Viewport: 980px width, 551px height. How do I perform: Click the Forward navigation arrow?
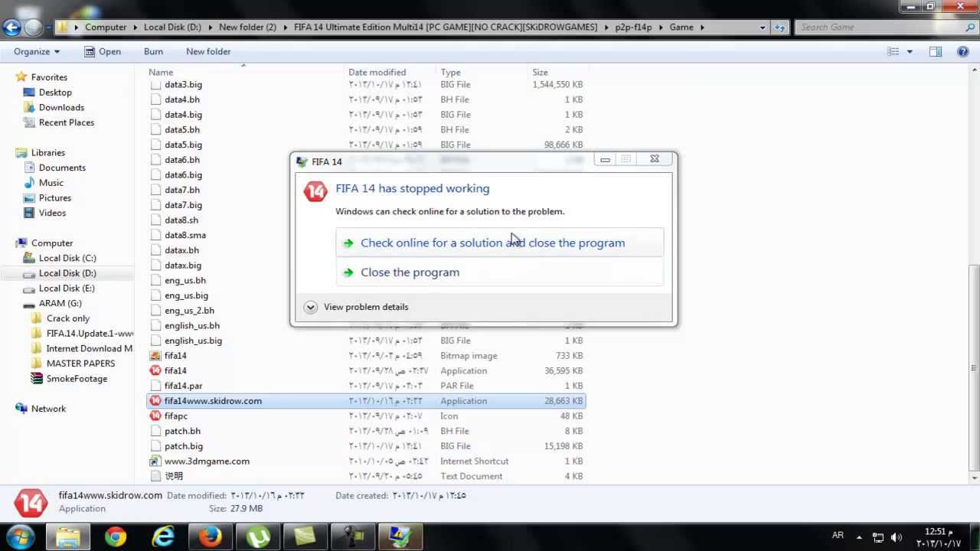[33, 28]
